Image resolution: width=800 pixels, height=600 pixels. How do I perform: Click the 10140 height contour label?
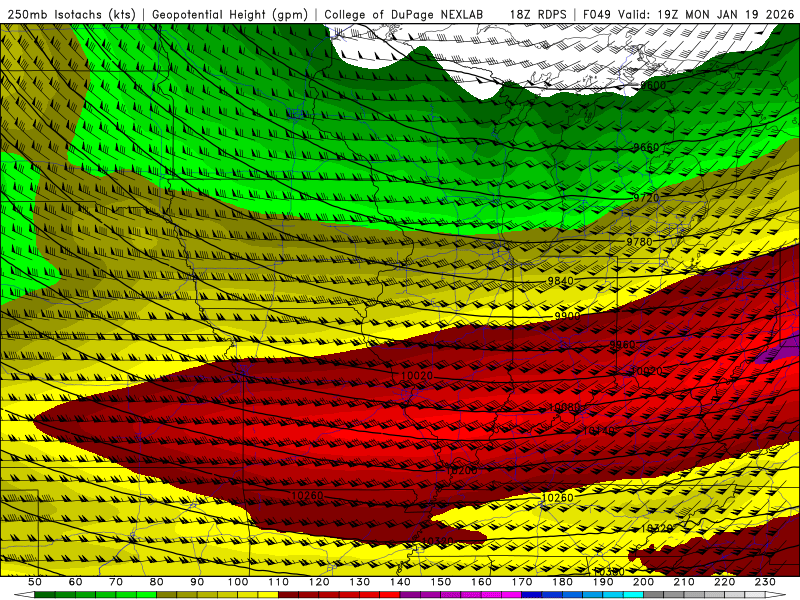click(598, 432)
